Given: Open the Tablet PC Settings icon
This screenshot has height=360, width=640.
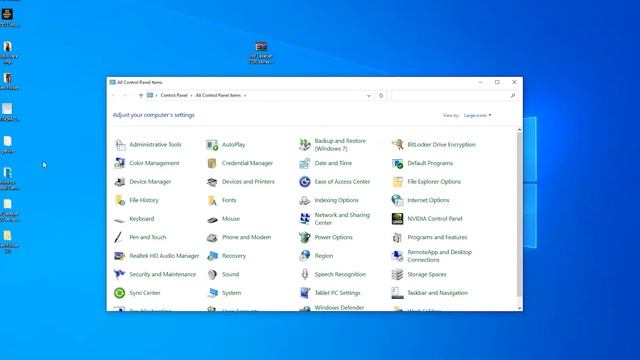Looking at the screenshot, I should tap(305, 293).
